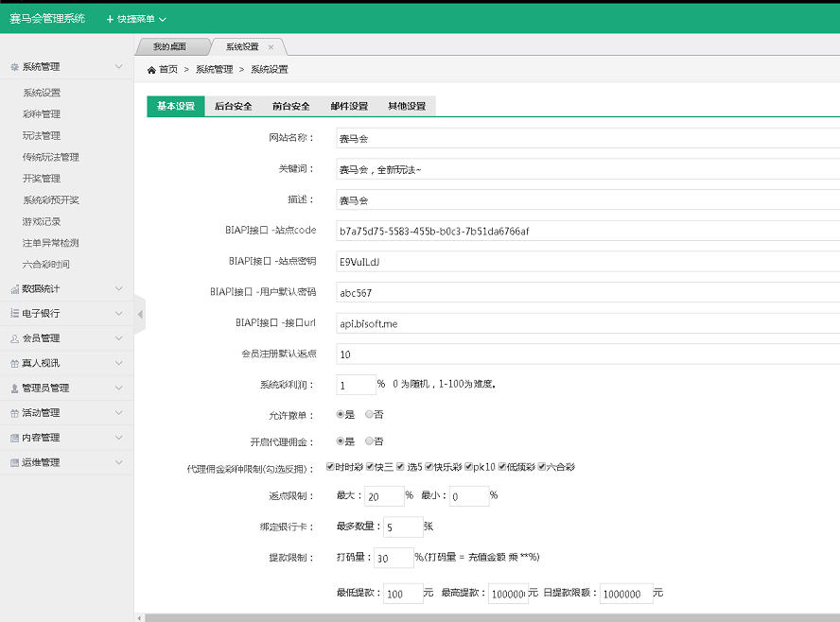
Task: Uncheck the pk10 lottery checkbox
Action: 468,466
